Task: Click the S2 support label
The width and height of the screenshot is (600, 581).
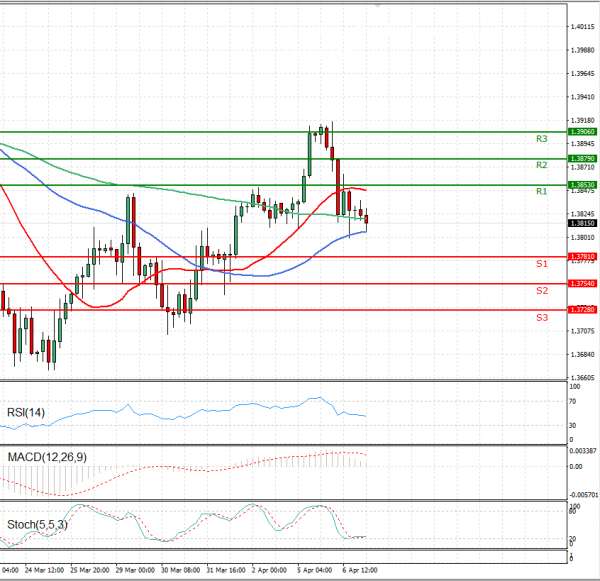Action: (x=541, y=290)
